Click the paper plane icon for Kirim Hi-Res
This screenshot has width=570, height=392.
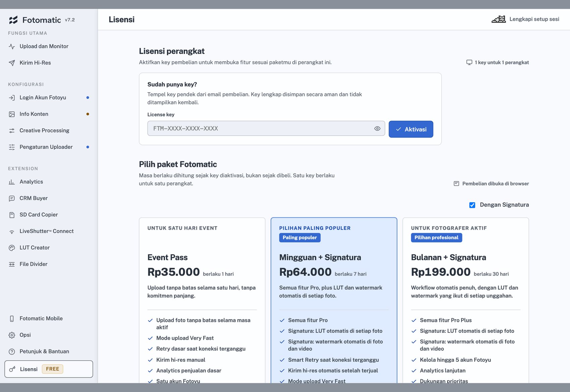[x=12, y=63]
